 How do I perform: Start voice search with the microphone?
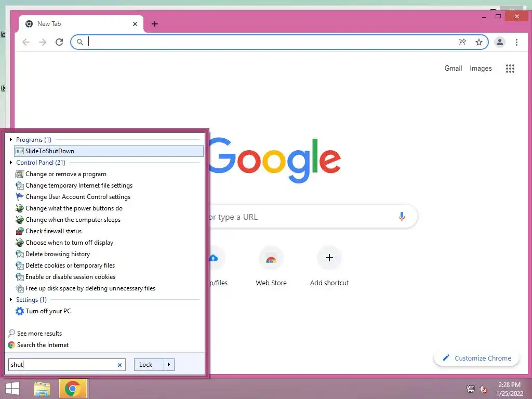[402, 217]
